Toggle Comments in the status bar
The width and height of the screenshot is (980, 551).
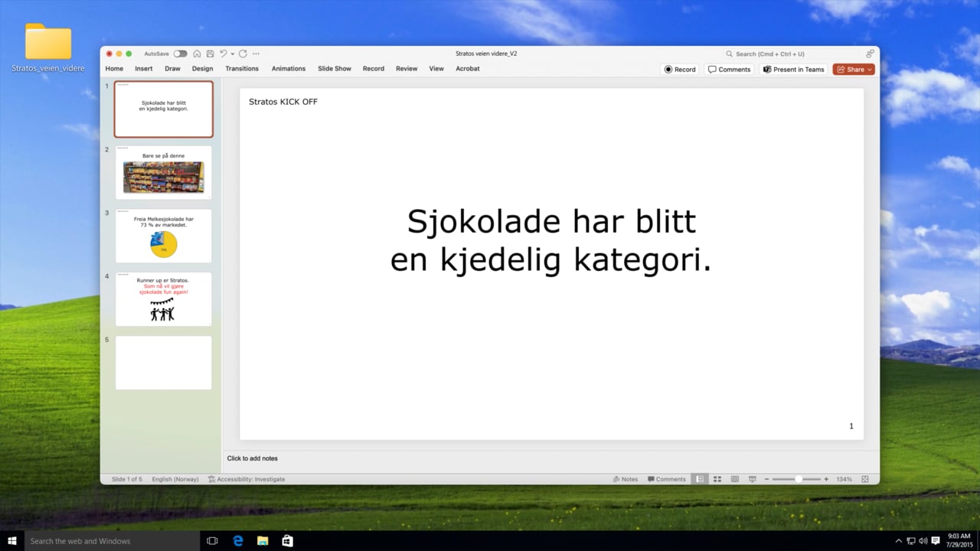(667, 479)
